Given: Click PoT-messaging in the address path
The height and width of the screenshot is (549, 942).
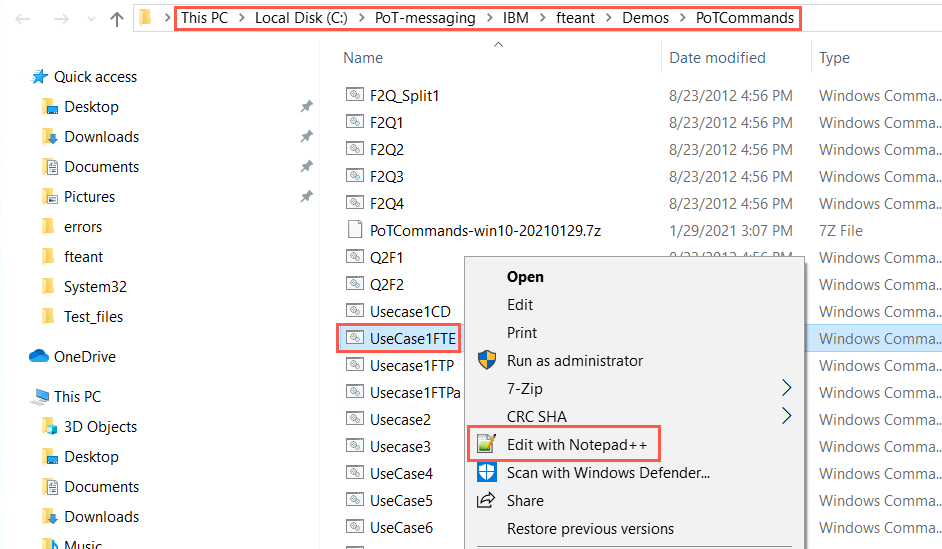Looking at the screenshot, I should pyautogui.click(x=425, y=18).
